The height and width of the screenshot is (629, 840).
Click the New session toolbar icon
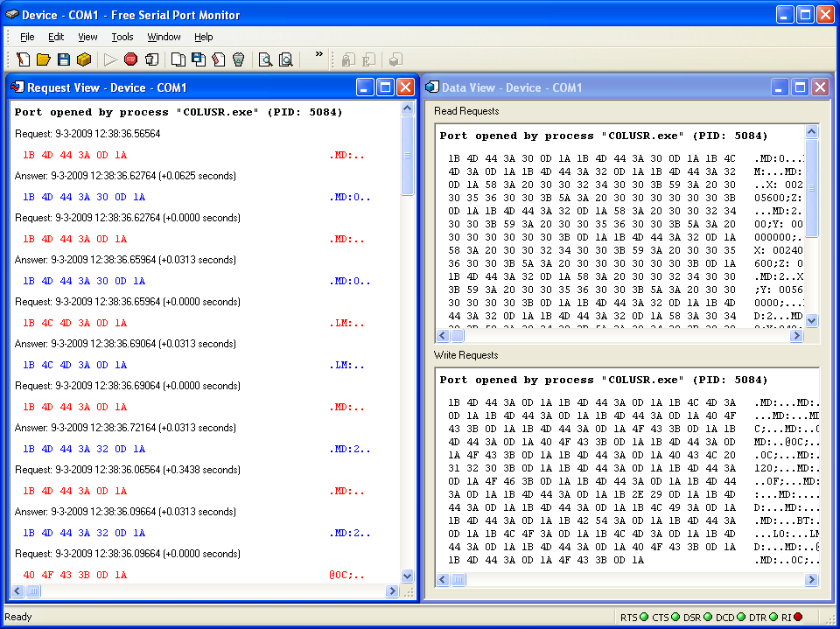point(24,59)
